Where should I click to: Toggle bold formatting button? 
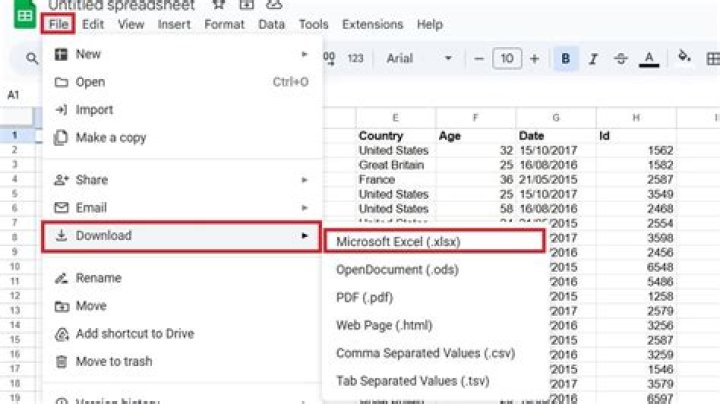click(x=565, y=58)
